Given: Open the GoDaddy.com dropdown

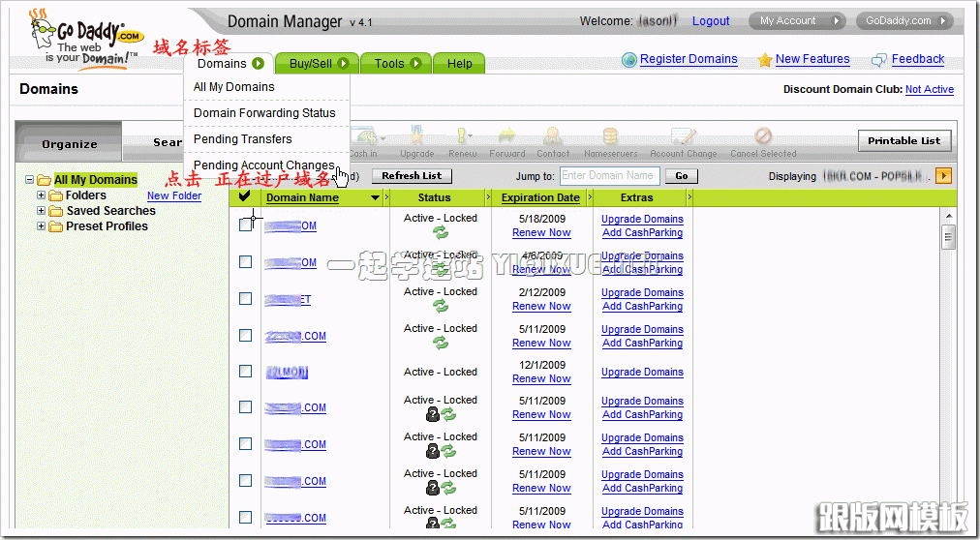Looking at the screenshot, I should pos(904,21).
